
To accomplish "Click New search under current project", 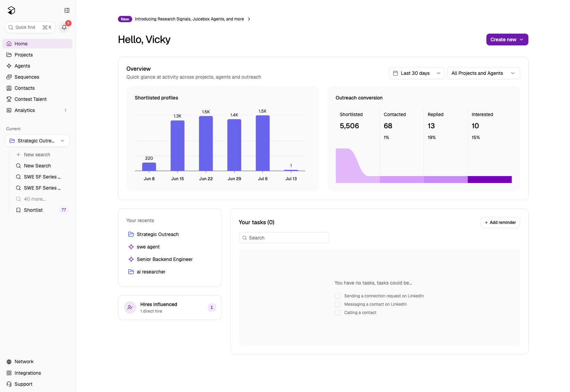I will click(x=37, y=155).
